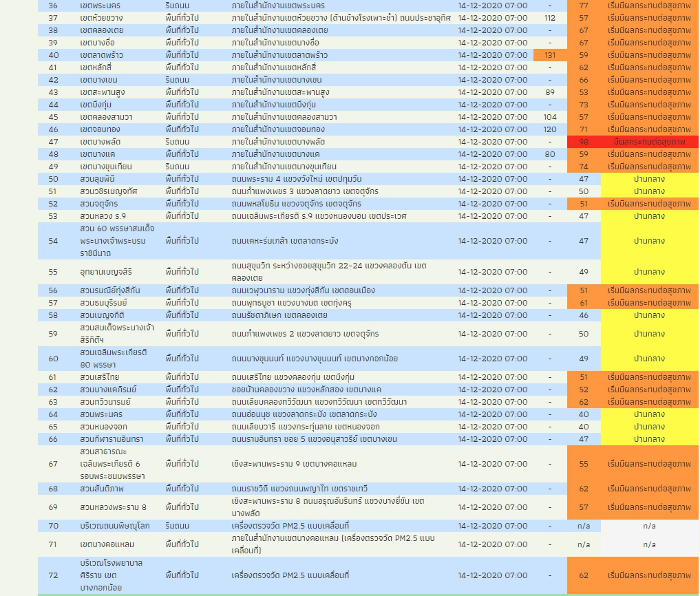The height and width of the screenshot is (596, 700).
Task: Select row number 72
Action: pyautogui.click(x=53, y=575)
